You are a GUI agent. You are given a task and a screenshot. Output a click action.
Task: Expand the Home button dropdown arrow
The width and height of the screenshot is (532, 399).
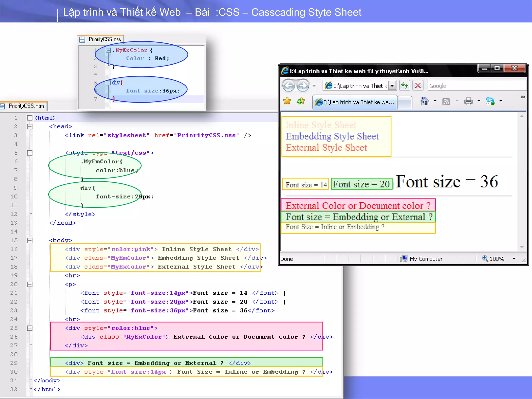pyautogui.click(x=435, y=101)
